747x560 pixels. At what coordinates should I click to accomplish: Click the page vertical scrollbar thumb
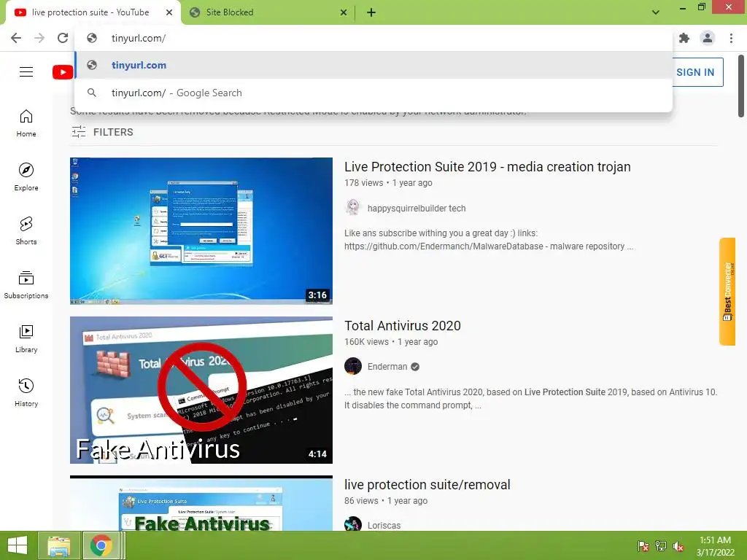pos(741,86)
